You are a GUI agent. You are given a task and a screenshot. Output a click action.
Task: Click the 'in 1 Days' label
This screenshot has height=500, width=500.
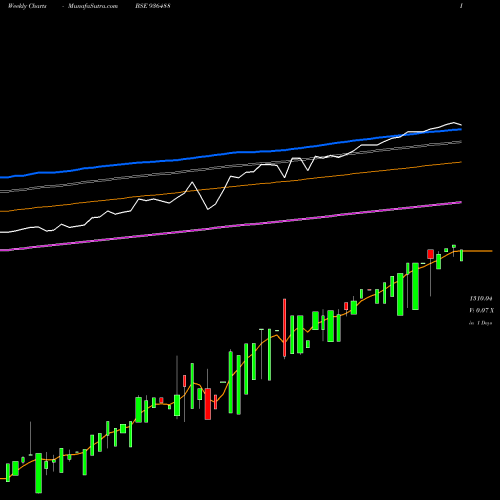tap(481, 323)
